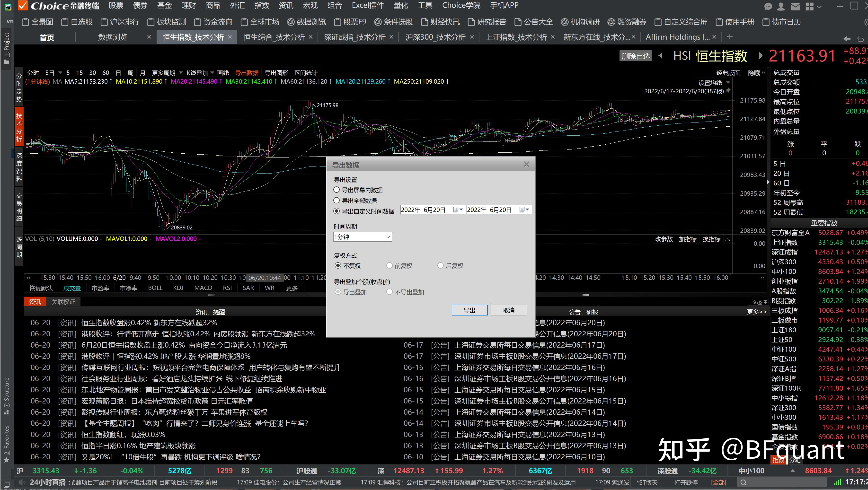Go to previous security with left triangle
868x490 pixels.
661,56
